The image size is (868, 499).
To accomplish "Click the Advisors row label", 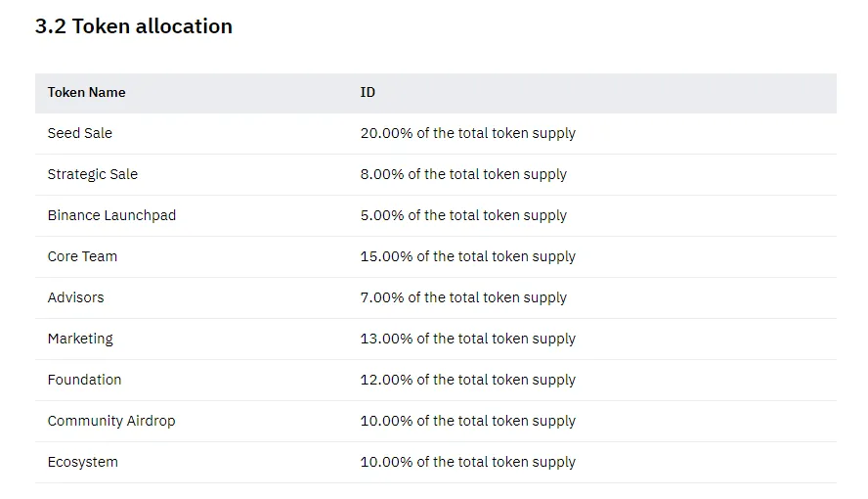I will [76, 297].
